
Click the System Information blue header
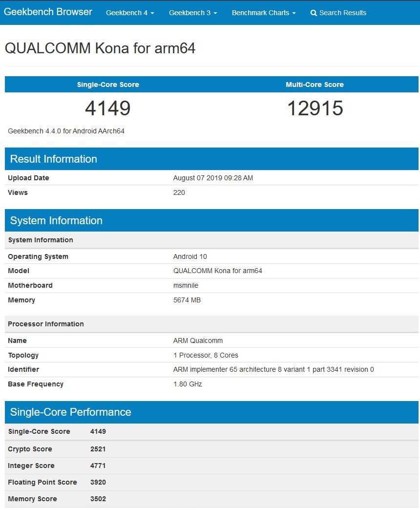click(x=211, y=220)
